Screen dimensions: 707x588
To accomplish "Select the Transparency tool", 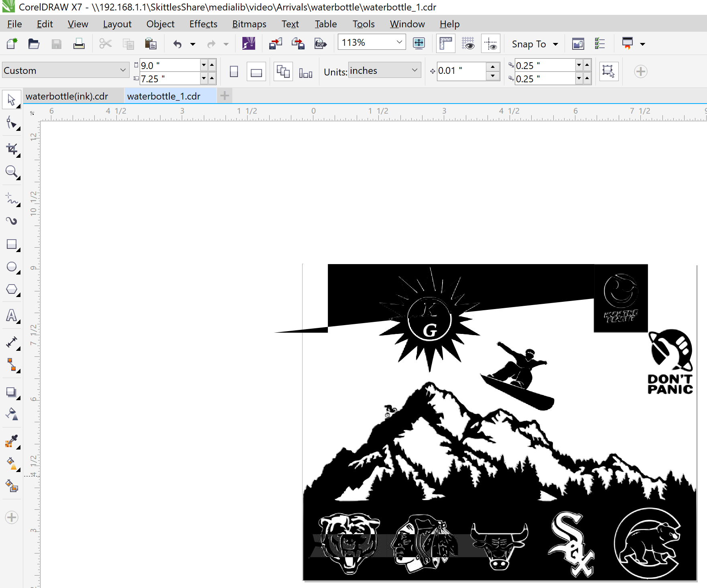I will coord(12,414).
